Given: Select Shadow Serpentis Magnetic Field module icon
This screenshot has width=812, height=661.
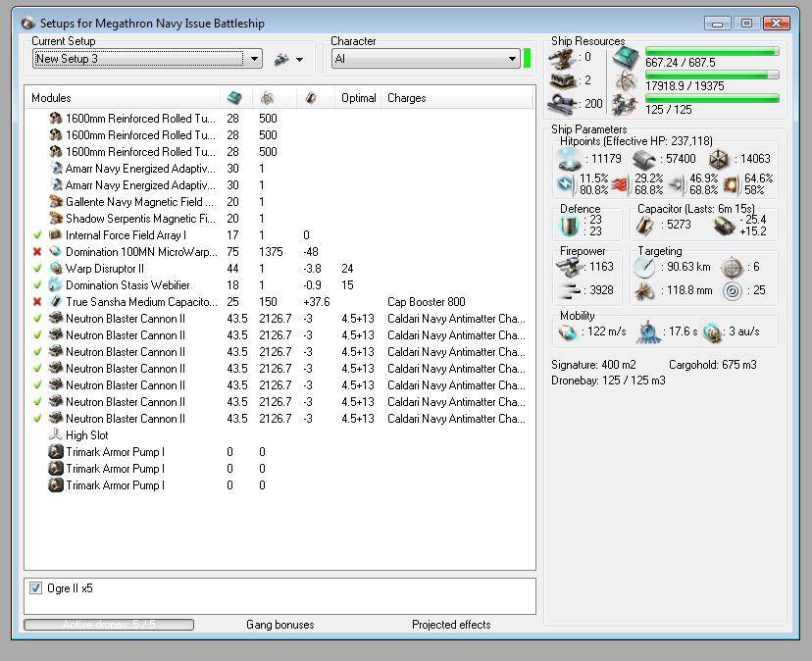Looking at the screenshot, I should [56, 218].
